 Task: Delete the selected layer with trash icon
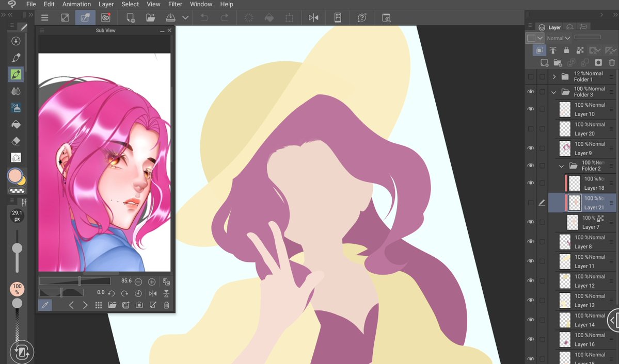pos(612,63)
